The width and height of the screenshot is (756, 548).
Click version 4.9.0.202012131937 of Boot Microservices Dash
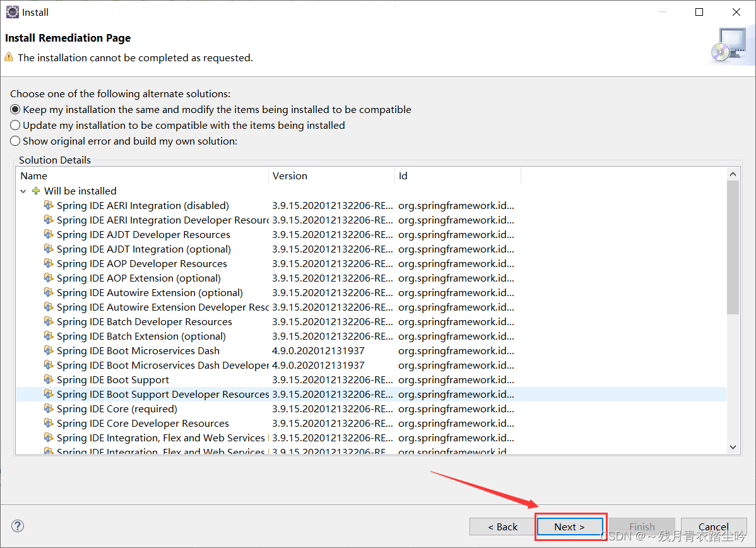[x=318, y=350]
